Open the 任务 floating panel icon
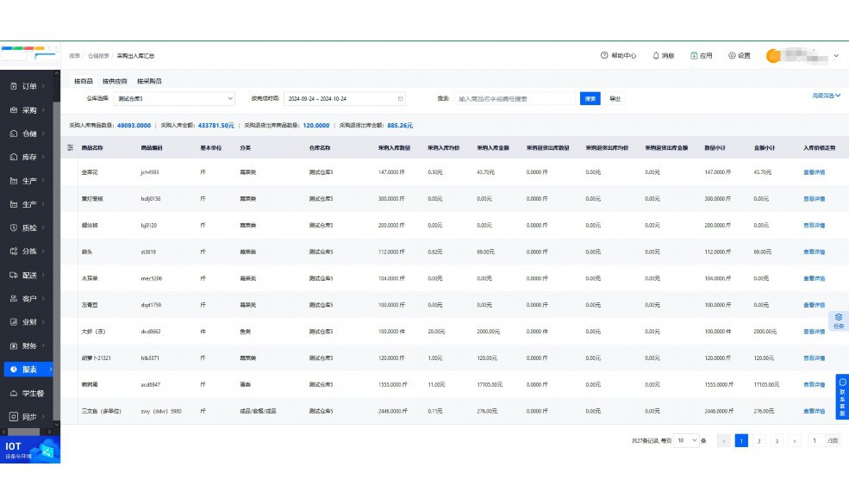Viewport: 849px width, 504px height. (839, 320)
